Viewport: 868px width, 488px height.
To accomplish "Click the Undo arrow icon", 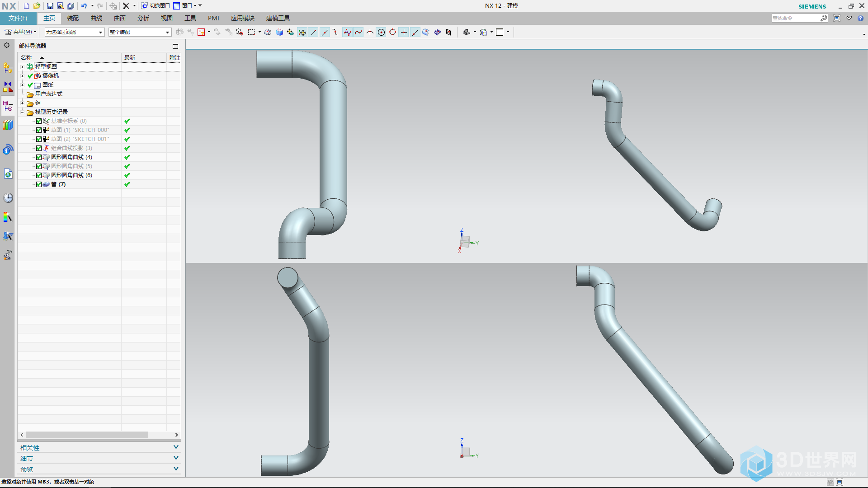I will 84,6.
